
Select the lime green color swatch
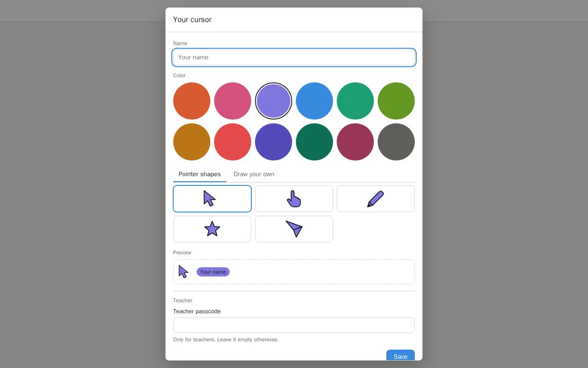coord(396,101)
